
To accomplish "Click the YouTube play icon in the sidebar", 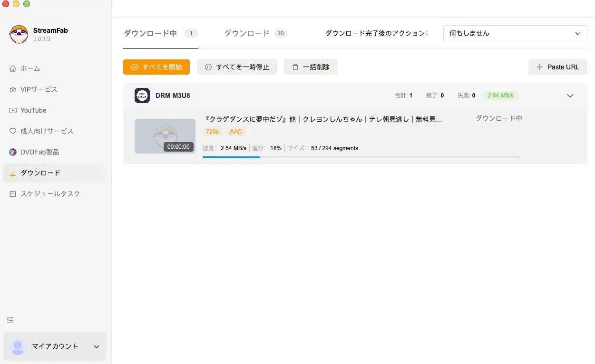I will coord(13,110).
